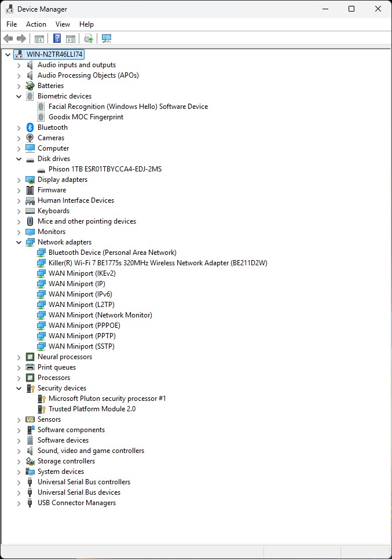Image resolution: width=392 pixels, height=559 pixels.
Task: Select WAN Miniport (SSTP) entry
Action: (82, 346)
